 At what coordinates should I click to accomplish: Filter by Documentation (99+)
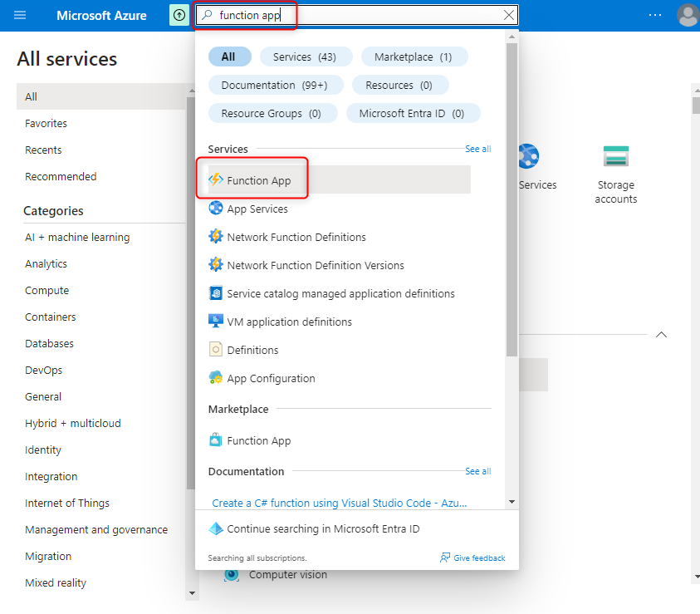pos(276,84)
